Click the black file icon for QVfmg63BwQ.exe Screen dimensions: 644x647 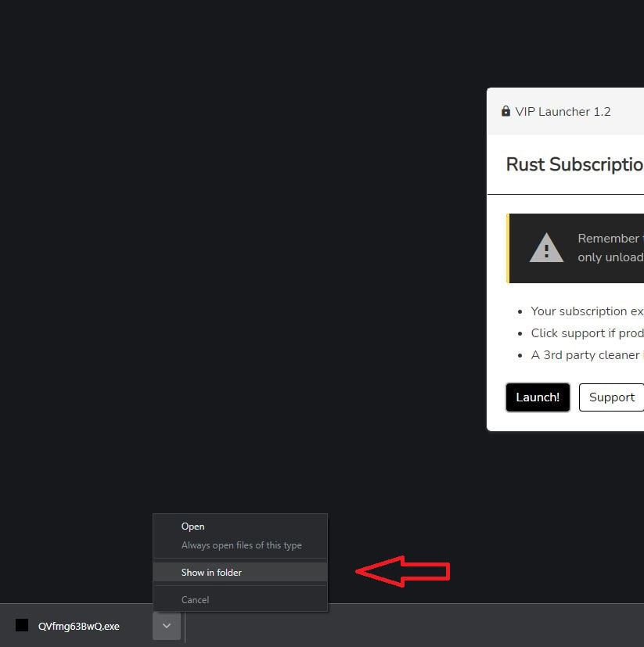pyautogui.click(x=22, y=625)
